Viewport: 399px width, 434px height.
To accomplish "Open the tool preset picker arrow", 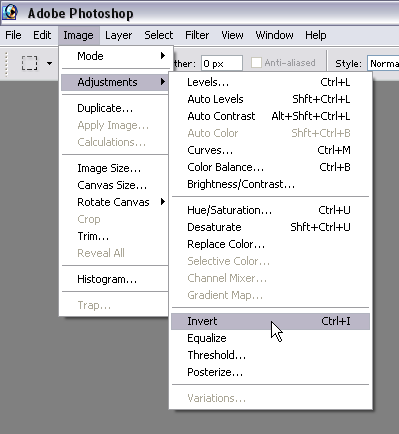I will [49, 63].
